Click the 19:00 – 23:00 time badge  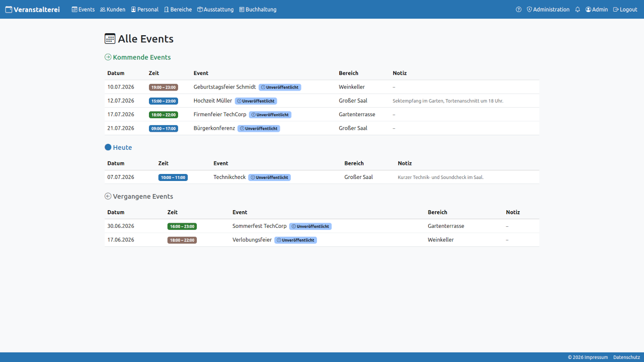pyautogui.click(x=164, y=87)
